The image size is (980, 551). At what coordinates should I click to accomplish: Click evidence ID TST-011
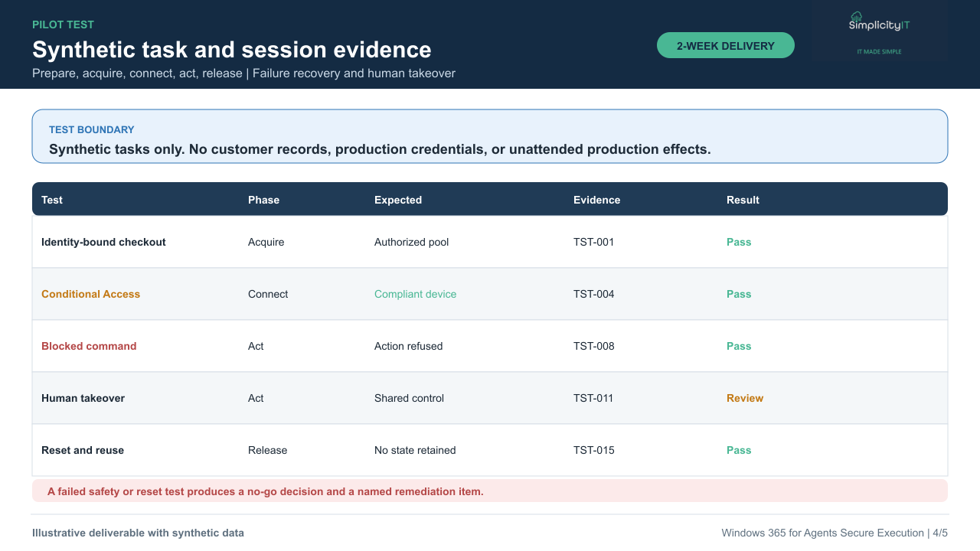pyautogui.click(x=594, y=398)
